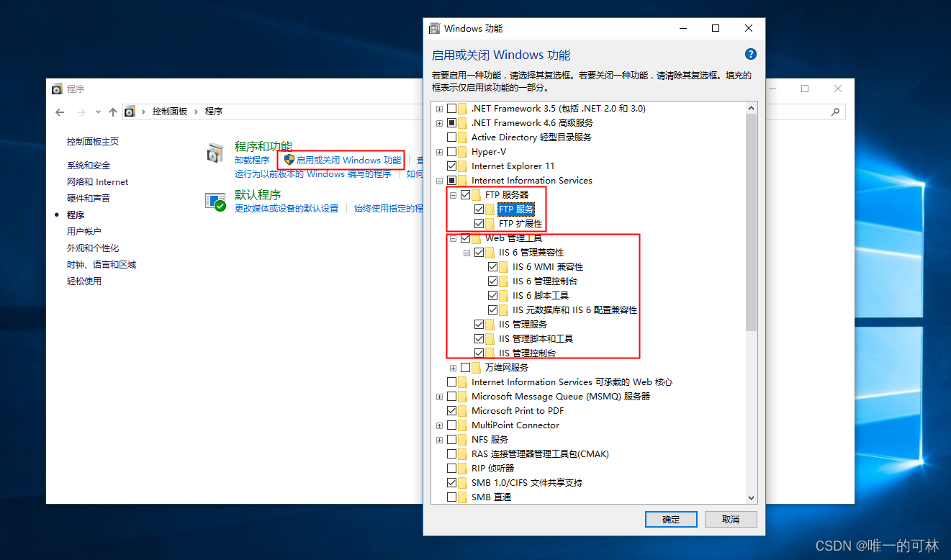Click the shield icon beside Windows features link

click(289, 160)
